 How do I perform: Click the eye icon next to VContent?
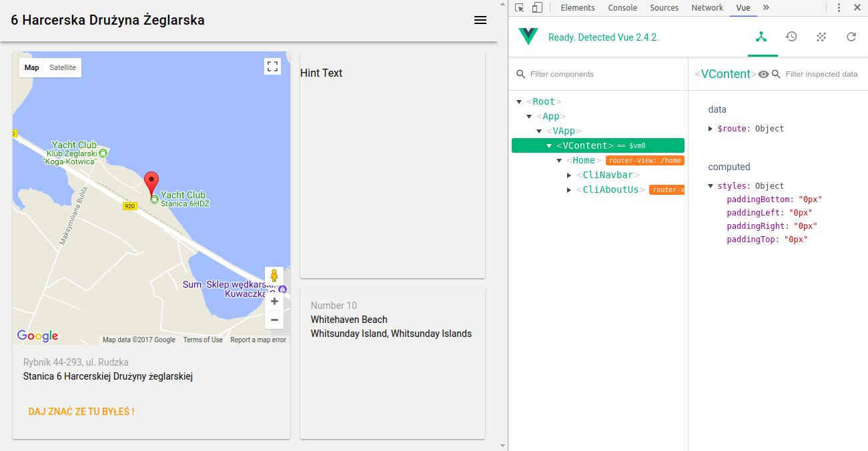point(764,74)
